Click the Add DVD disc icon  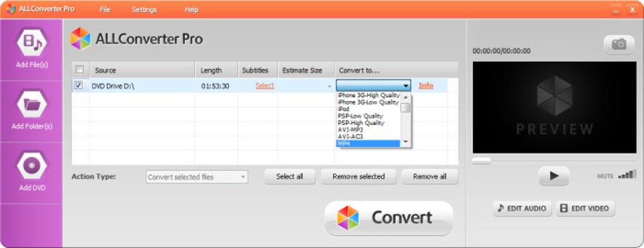pyautogui.click(x=32, y=165)
